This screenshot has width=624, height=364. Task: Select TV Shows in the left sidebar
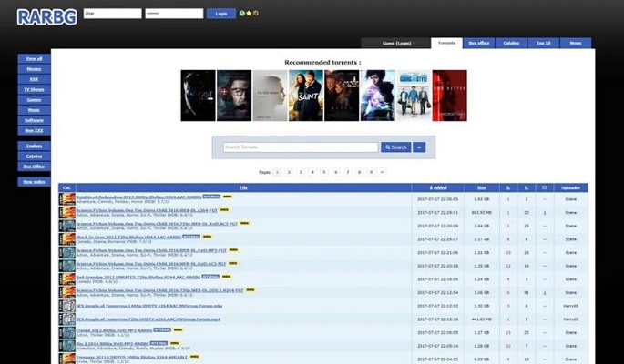click(x=34, y=89)
